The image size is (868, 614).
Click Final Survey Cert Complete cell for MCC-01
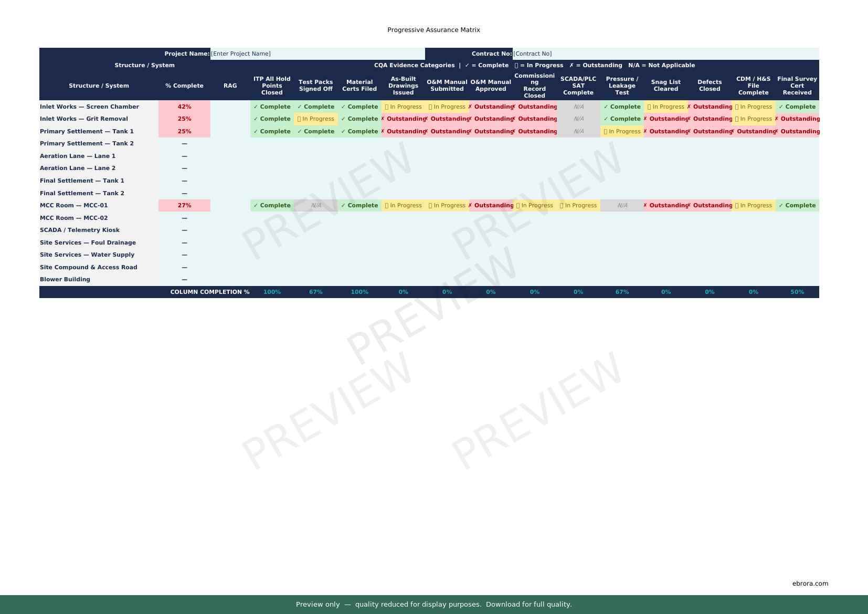pyautogui.click(x=797, y=205)
